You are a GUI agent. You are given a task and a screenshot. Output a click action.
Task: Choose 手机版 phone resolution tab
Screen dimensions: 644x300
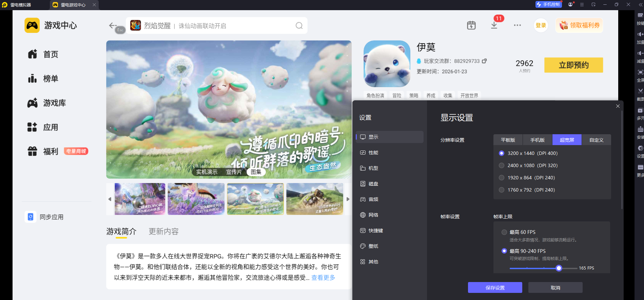[538, 140]
